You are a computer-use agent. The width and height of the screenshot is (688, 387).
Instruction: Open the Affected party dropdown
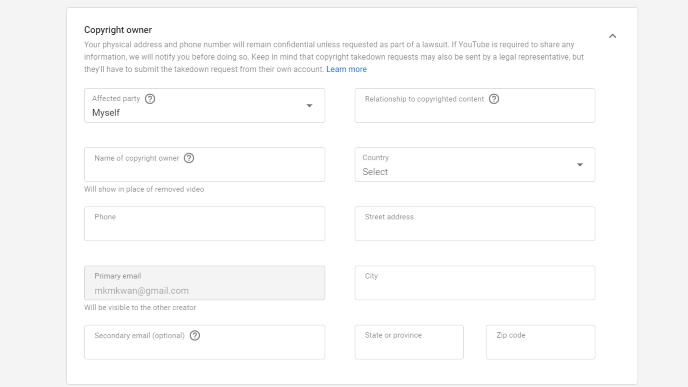click(x=204, y=105)
